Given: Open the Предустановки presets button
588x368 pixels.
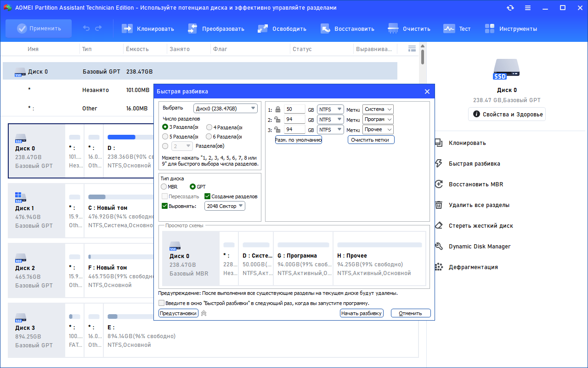Looking at the screenshot, I should click(178, 313).
